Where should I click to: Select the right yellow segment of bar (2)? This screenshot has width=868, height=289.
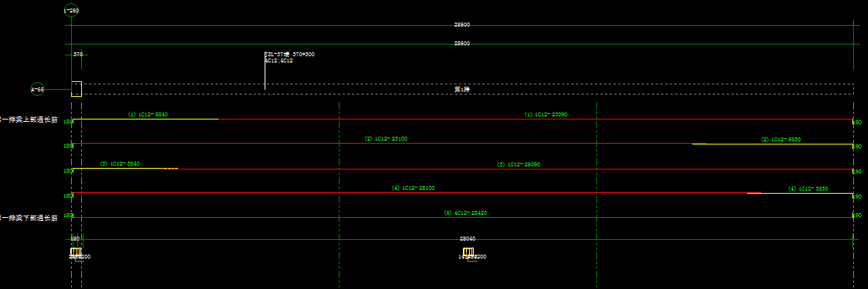tap(773, 144)
